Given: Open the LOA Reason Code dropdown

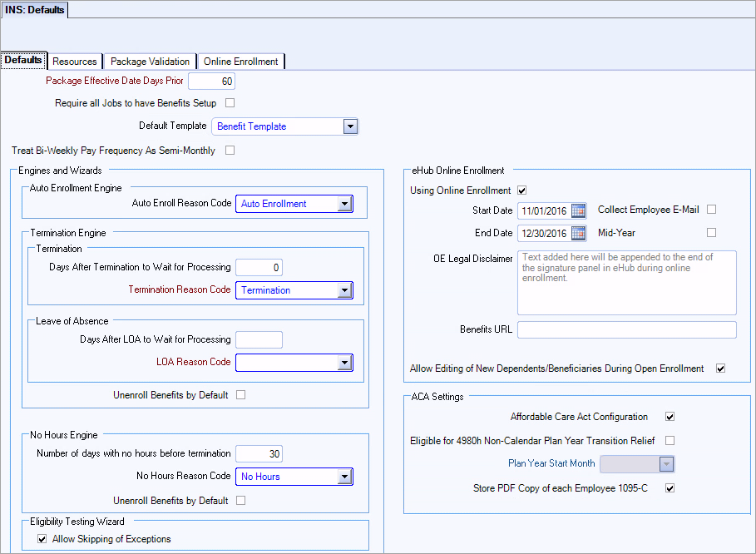Looking at the screenshot, I should point(344,363).
